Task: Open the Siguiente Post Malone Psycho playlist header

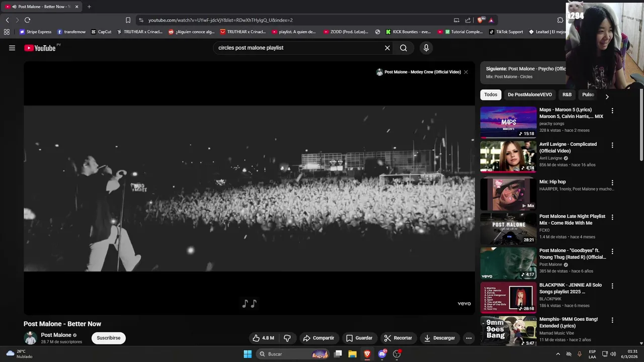Action: coord(523,72)
